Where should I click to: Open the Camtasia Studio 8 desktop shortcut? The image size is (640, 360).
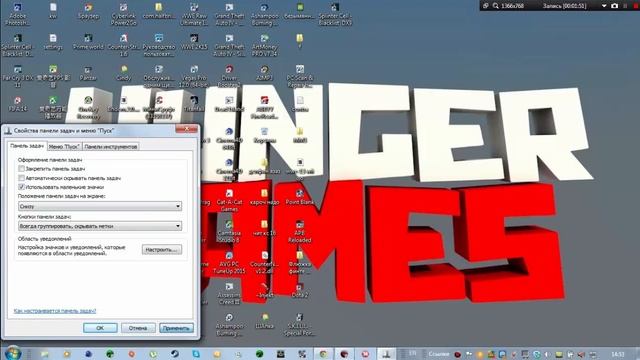pos(229,232)
